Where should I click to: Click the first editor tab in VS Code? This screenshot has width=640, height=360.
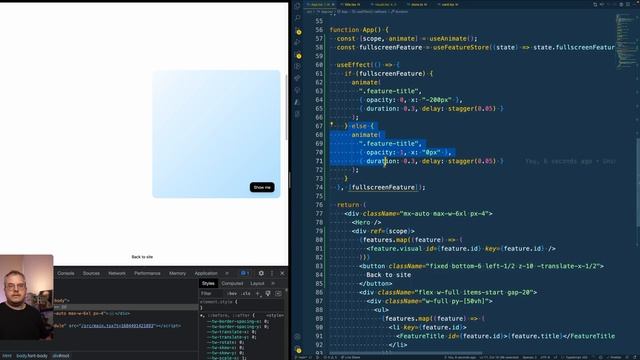(320, 4)
